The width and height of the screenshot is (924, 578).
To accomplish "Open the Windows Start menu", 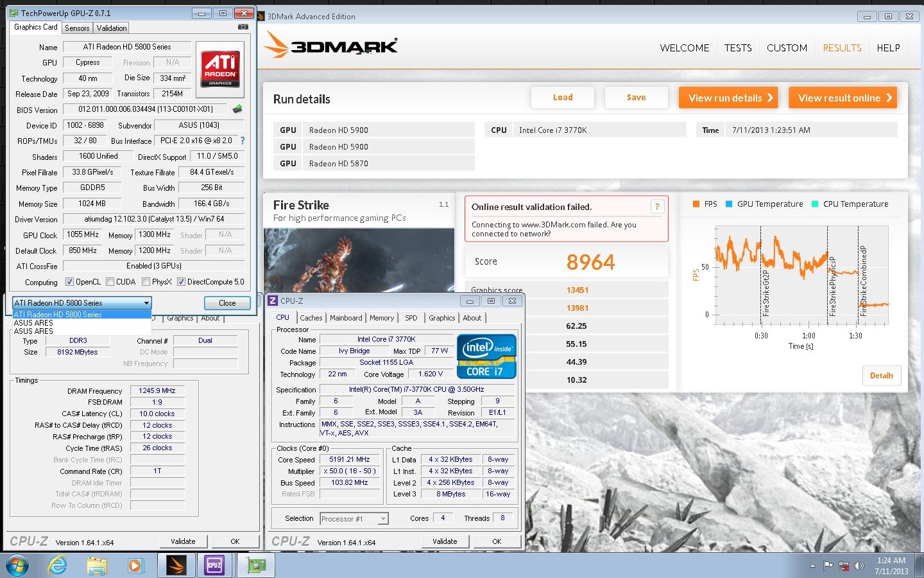I will [19, 565].
